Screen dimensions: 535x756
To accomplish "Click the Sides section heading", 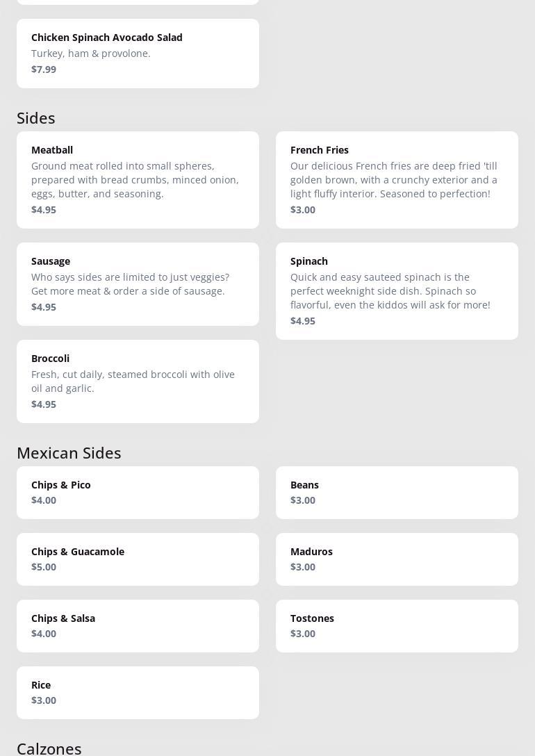I will [36, 118].
